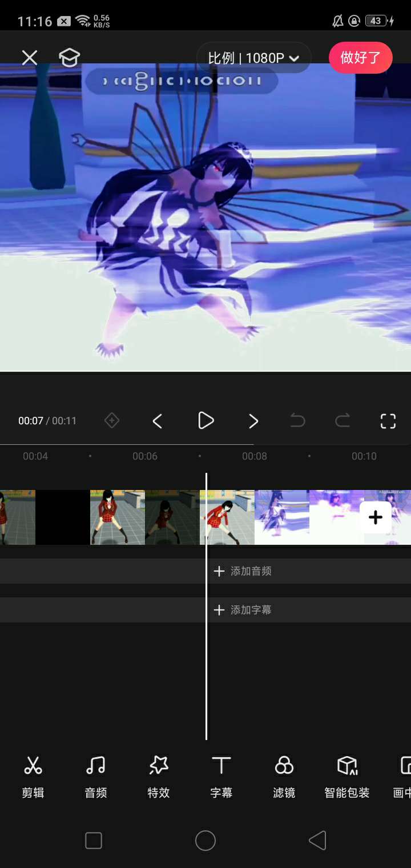The image size is (411, 868).
Task: Tap the 00:07 / 00:11 time readout
Action: (x=47, y=421)
